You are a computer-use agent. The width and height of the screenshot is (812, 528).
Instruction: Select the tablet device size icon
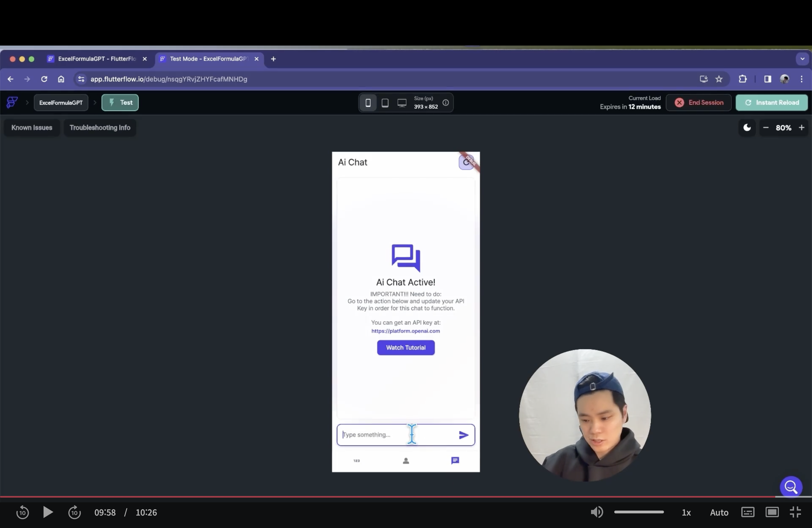[385, 103]
